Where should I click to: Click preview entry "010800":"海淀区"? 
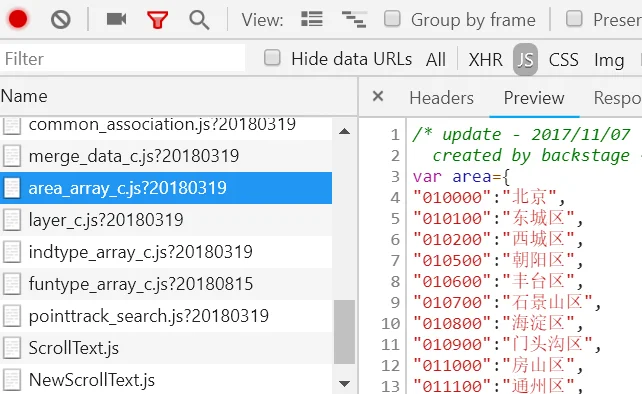[497, 324]
